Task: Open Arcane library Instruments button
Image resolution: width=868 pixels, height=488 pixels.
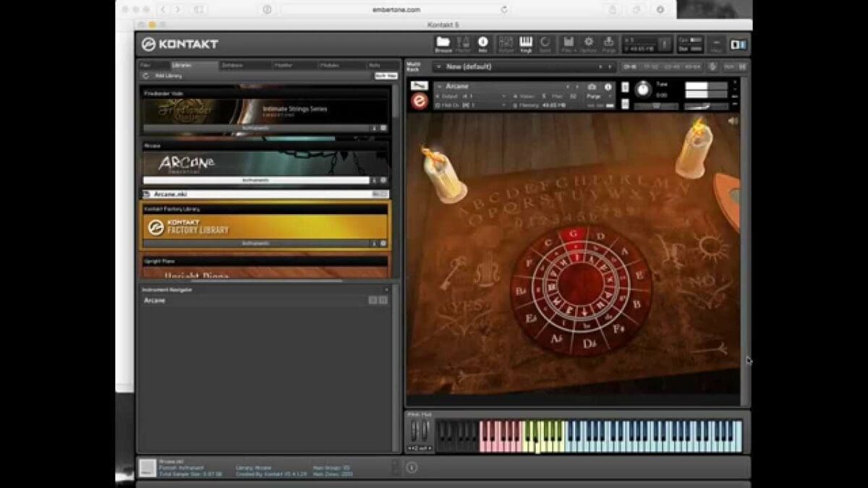Action: tap(256, 180)
